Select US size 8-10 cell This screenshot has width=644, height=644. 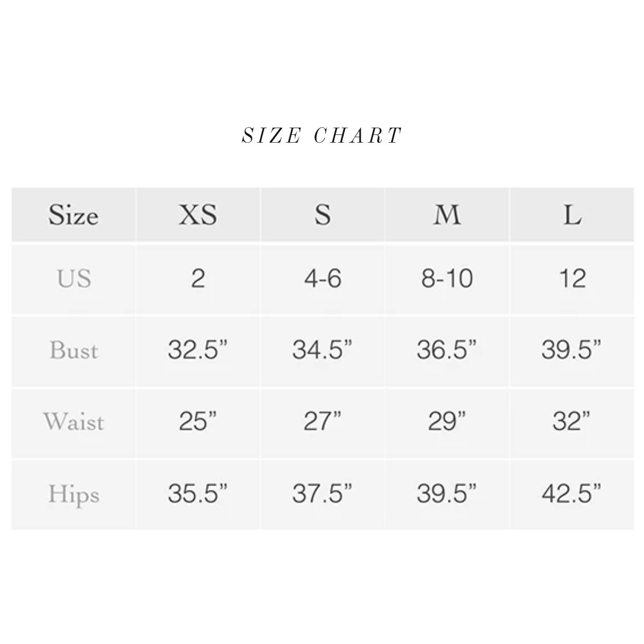[x=447, y=279]
